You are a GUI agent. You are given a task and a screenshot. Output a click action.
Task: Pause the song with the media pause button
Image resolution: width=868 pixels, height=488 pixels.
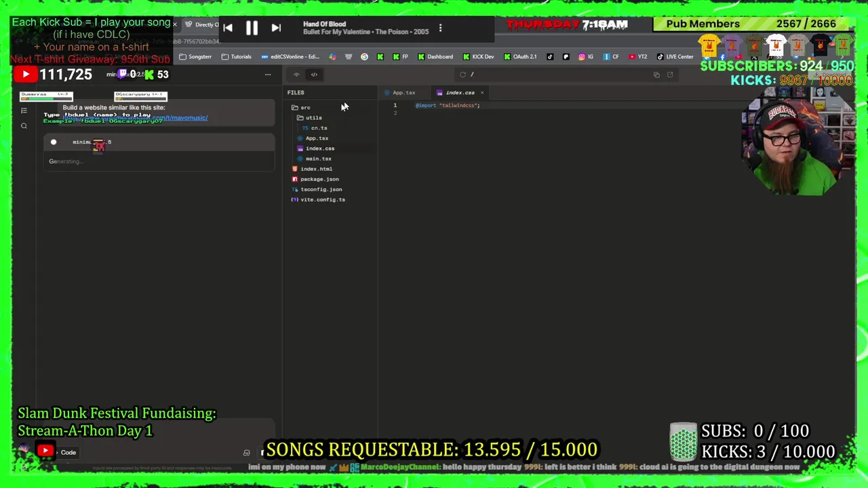[x=252, y=28]
